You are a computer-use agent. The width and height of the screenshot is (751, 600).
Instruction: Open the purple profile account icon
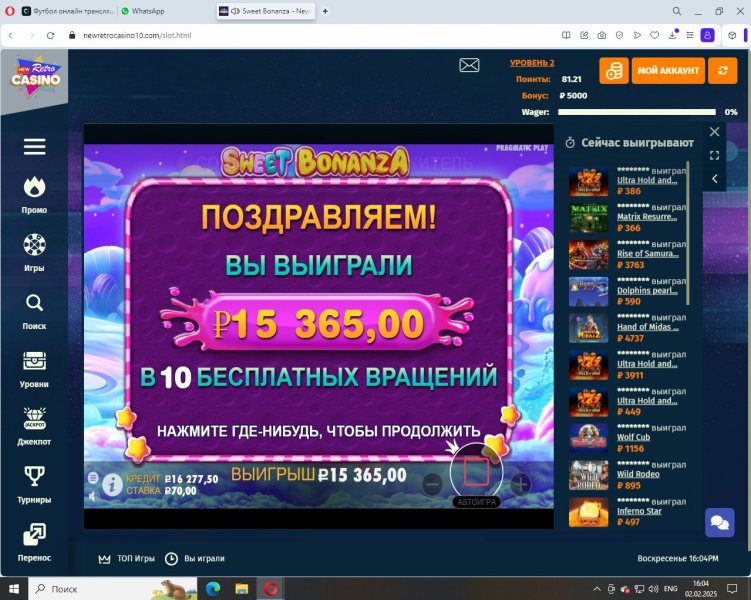click(707, 35)
